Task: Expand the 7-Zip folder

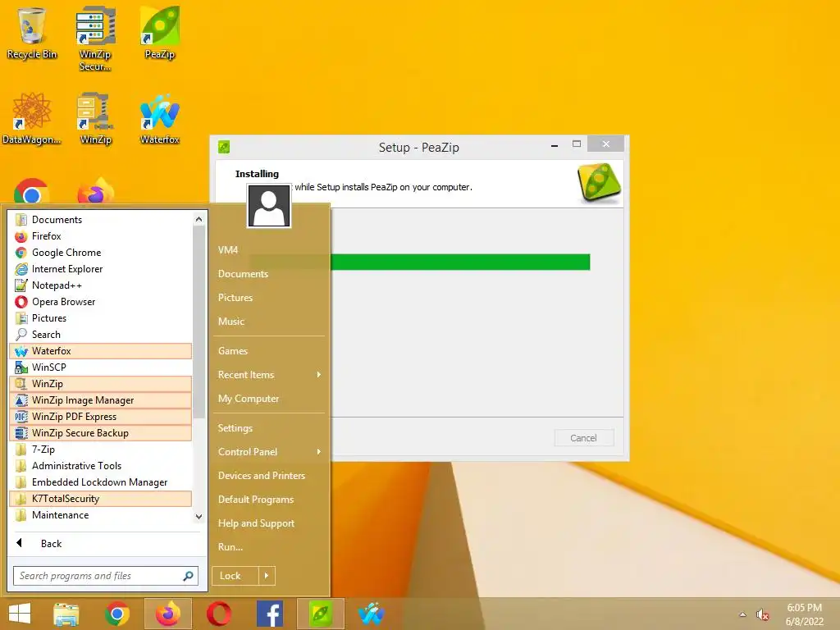Action: point(101,450)
